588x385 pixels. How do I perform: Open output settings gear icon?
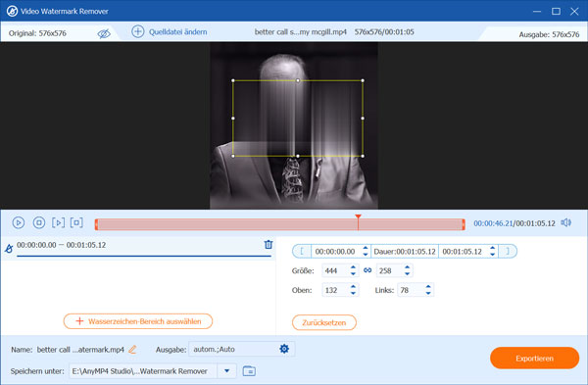284,349
